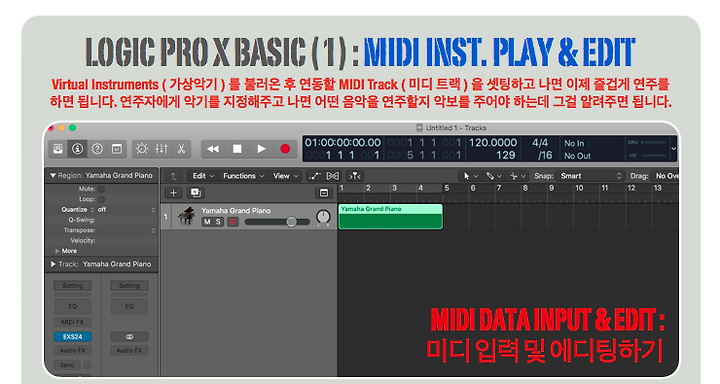
Task: Toggle Mute on Yamaha Grand Piano track
Action: click(x=207, y=222)
